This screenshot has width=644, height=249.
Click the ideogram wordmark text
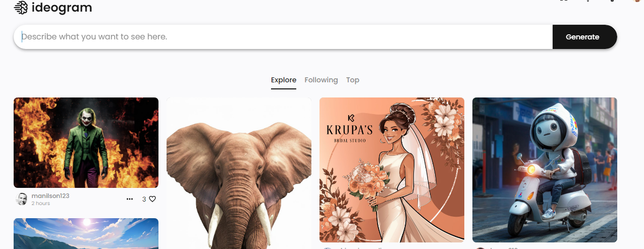(x=62, y=8)
